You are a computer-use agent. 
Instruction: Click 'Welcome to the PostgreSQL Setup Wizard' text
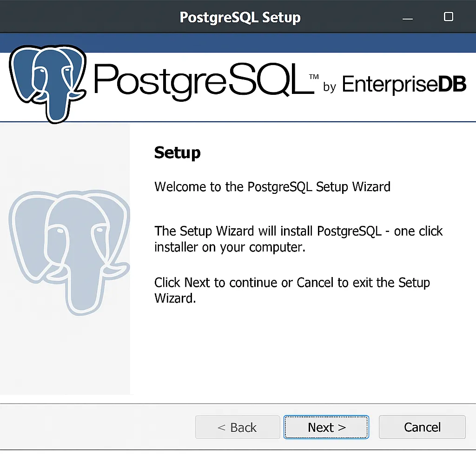pyautogui.click(x=272, y=187)
